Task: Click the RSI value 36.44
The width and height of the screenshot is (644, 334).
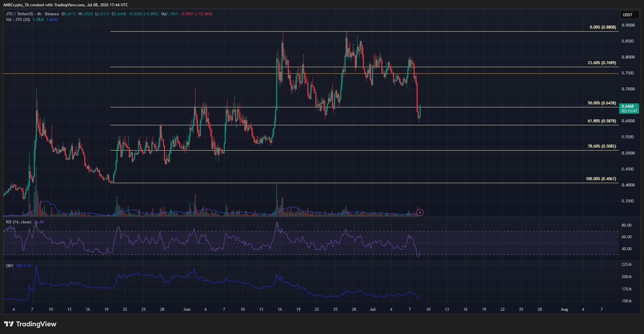Action: tap(39, 222)
